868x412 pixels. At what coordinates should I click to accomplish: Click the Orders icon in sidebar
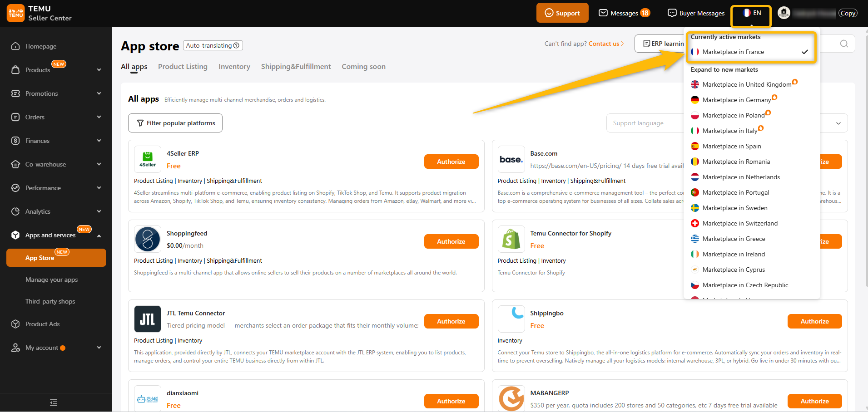(15, 117)
